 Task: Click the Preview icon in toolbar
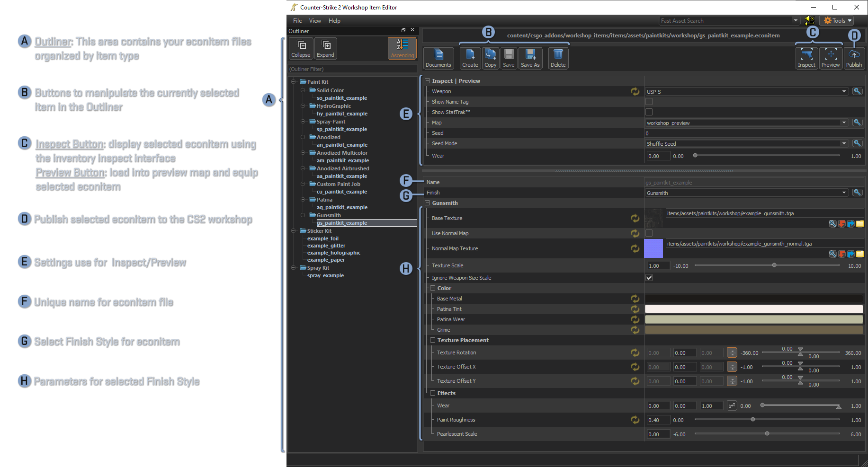coord(830,58)
